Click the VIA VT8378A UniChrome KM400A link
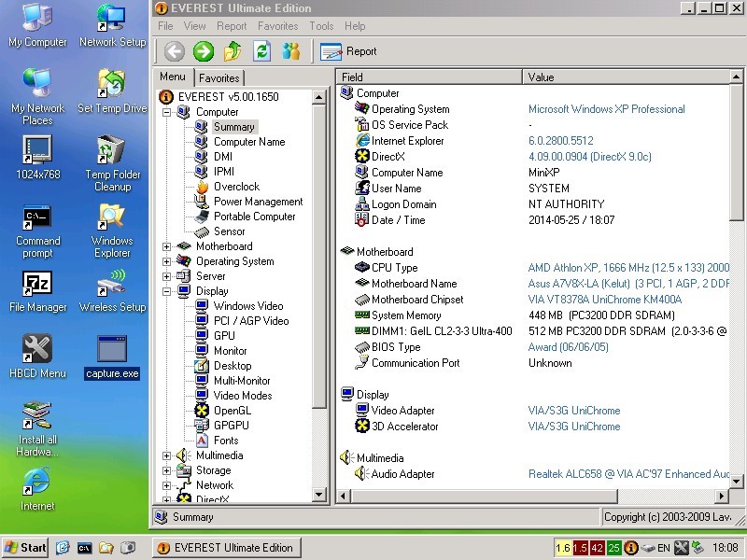This screenshot has height=560, width=747. pyautogui.click(x=605, y=300)
